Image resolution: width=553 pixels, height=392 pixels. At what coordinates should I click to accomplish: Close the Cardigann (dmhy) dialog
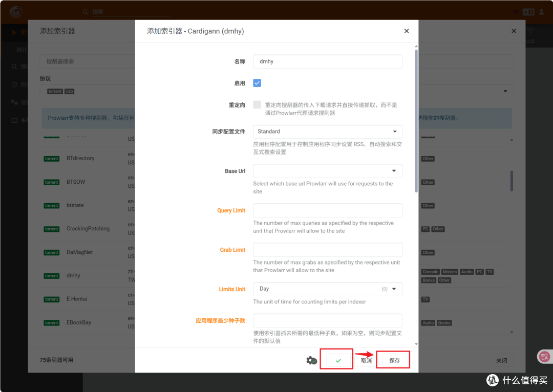coord(406,31)
